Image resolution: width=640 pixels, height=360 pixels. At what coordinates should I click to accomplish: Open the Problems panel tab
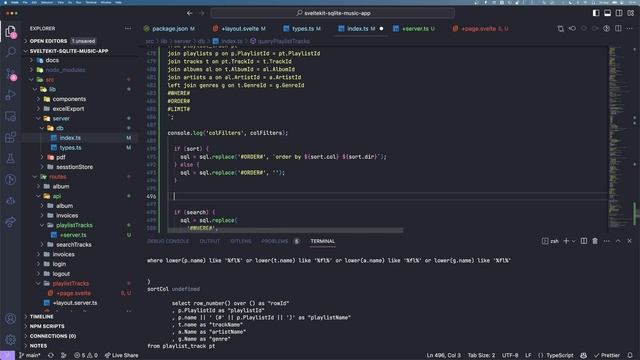(x=274, y=241)
